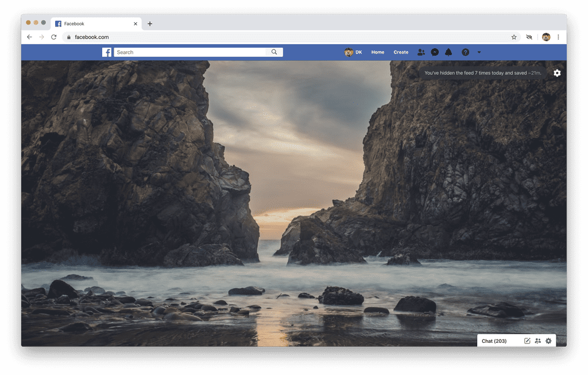
Task: Select the Facebook browser tab
Action: (x=96, y=24)
